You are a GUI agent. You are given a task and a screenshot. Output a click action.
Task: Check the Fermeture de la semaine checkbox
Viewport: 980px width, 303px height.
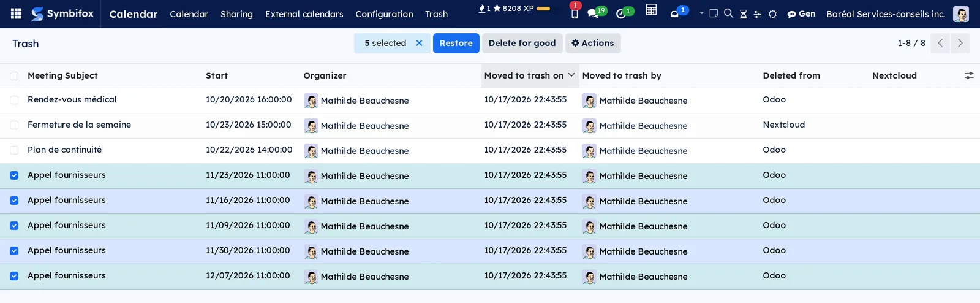pyautogui.click(x=14, y=125)
